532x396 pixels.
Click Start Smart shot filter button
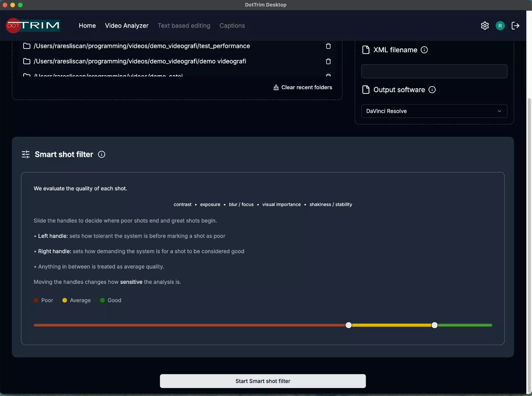[263, 381]
